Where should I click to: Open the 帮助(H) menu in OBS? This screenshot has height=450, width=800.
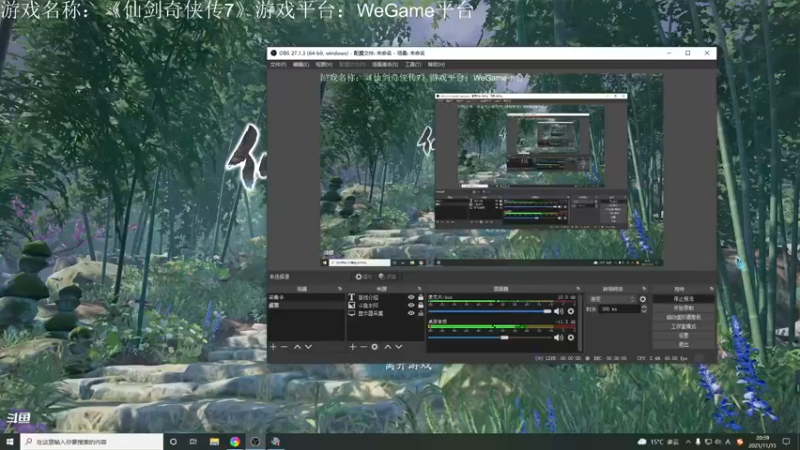point(436,65)
